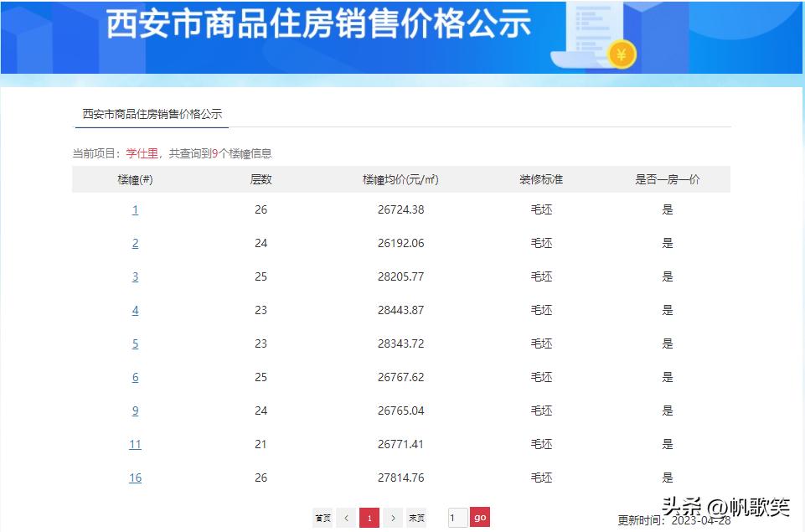805x532 pixels.
Task: Switch to the 西安市商品住房销售价格公示 tab
Action: [151, 113]
